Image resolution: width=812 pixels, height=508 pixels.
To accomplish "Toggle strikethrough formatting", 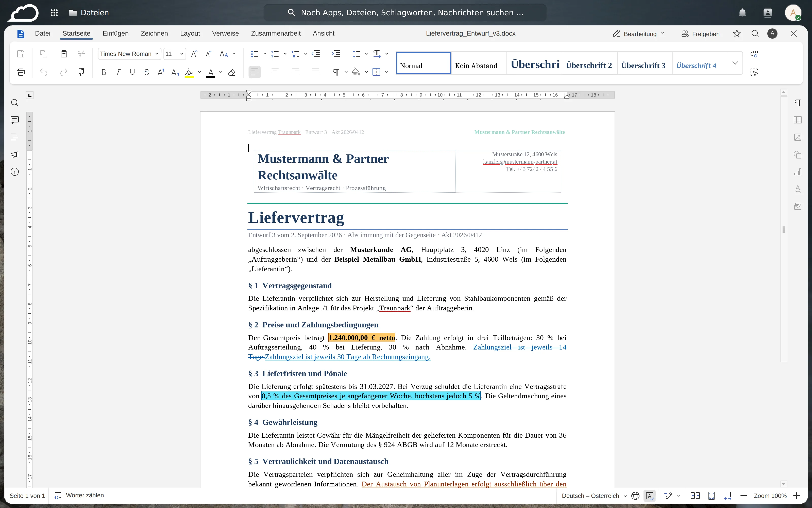I will click(x=147, y=72).
